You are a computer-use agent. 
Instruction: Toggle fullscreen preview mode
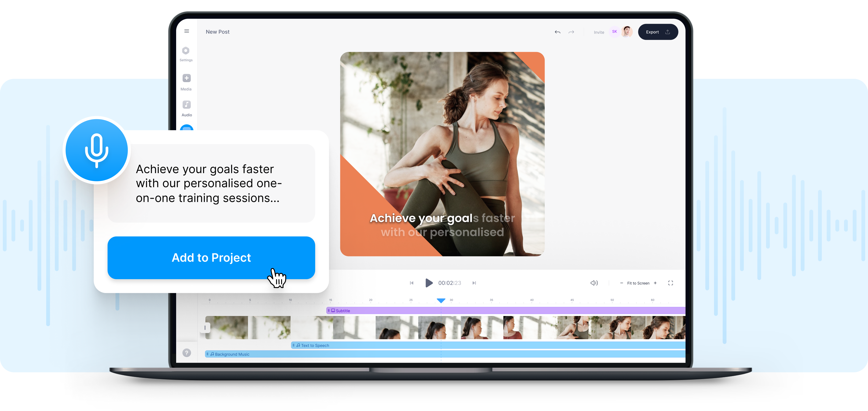tap(670, 283)
